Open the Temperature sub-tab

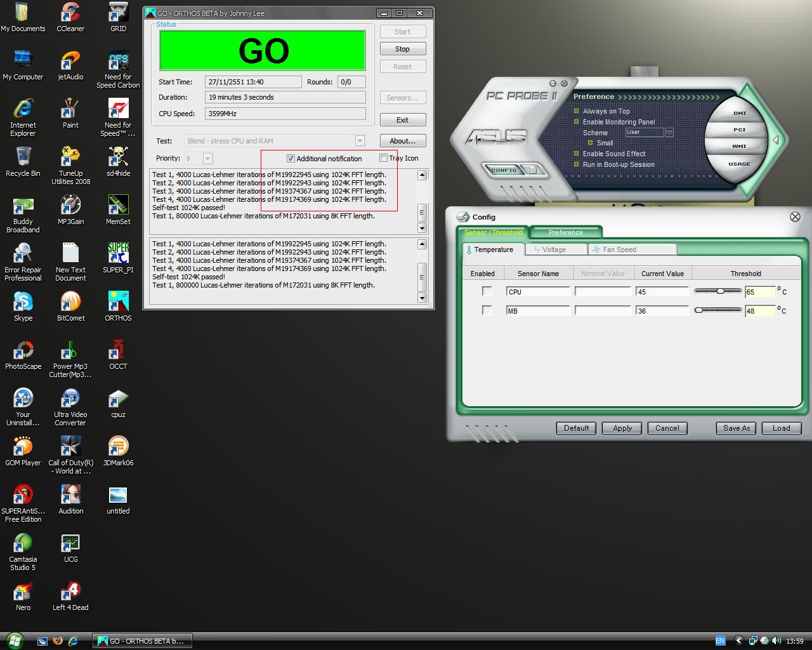click(494, 249)
